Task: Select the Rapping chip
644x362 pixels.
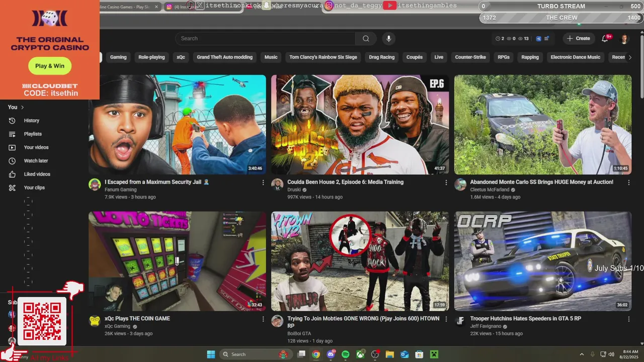Action: click(530, 57)
